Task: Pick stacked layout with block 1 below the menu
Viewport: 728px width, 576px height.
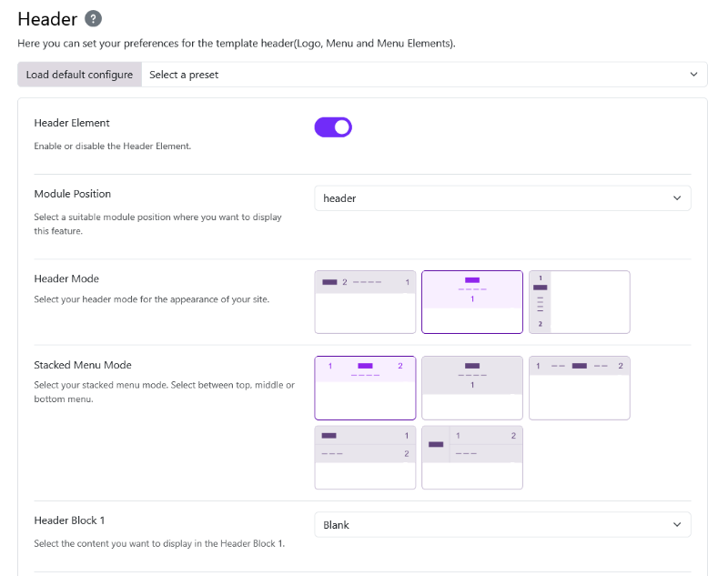Action: pos(472,388)
